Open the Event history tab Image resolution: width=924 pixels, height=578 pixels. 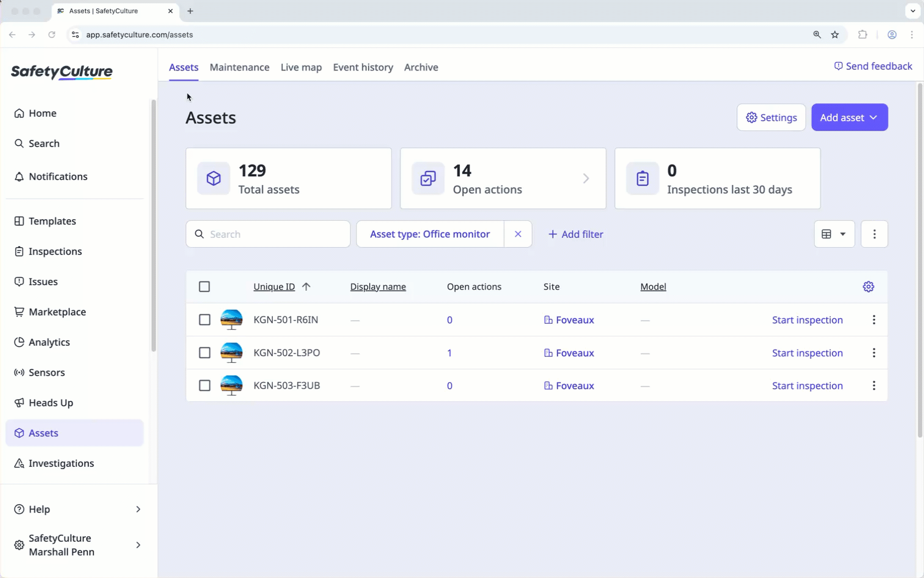point(363,67)
